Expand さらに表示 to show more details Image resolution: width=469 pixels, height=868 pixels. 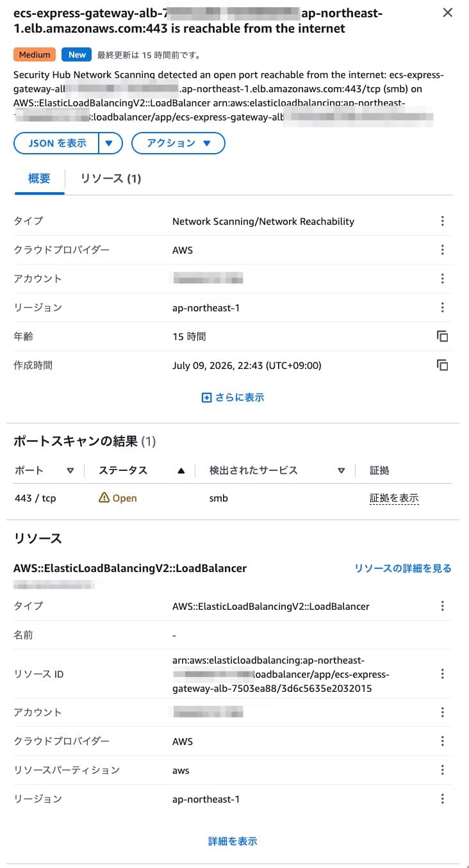(233, 397)
